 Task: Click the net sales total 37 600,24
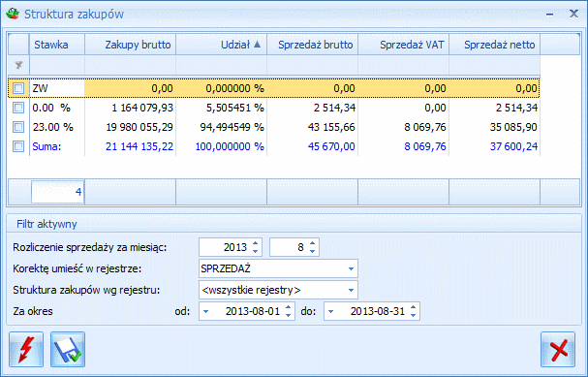coord(513,146)
